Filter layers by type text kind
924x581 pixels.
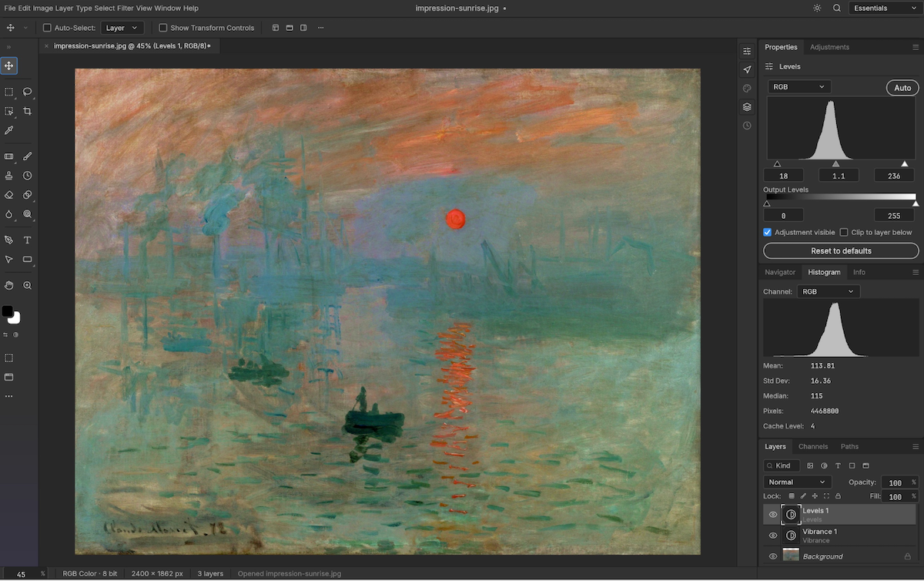tap(838, 465)
